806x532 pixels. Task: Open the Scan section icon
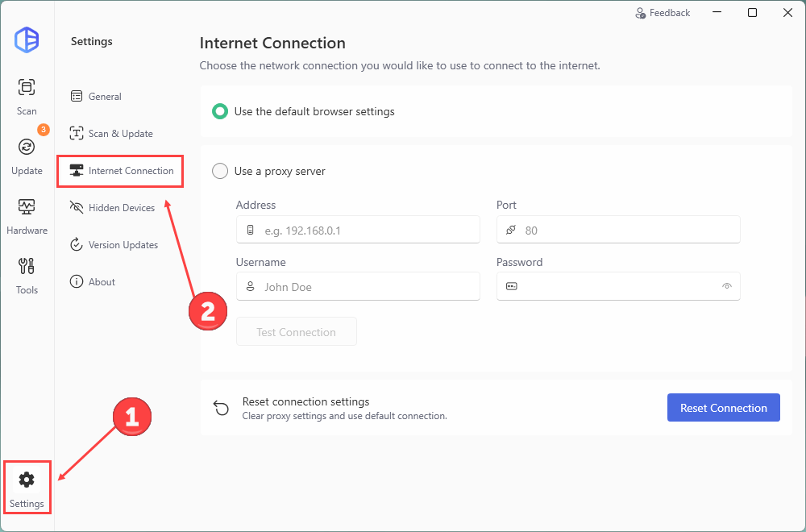click(27, 88)
